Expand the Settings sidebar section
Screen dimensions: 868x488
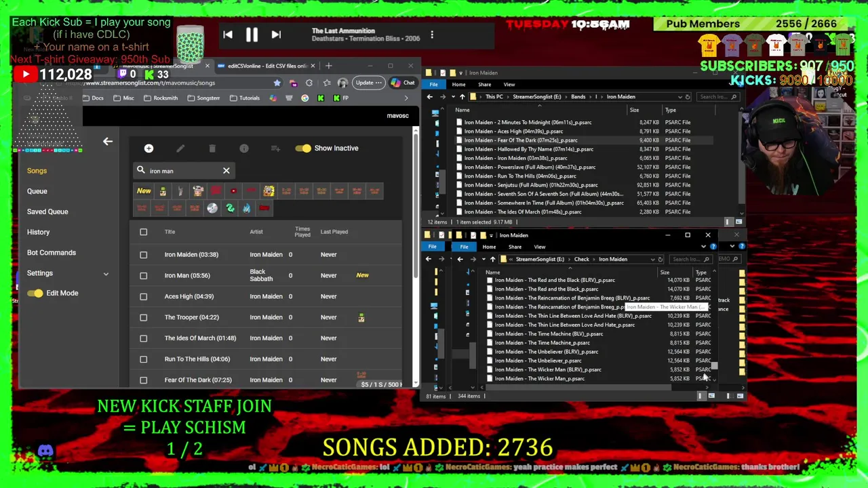point(106,274)
